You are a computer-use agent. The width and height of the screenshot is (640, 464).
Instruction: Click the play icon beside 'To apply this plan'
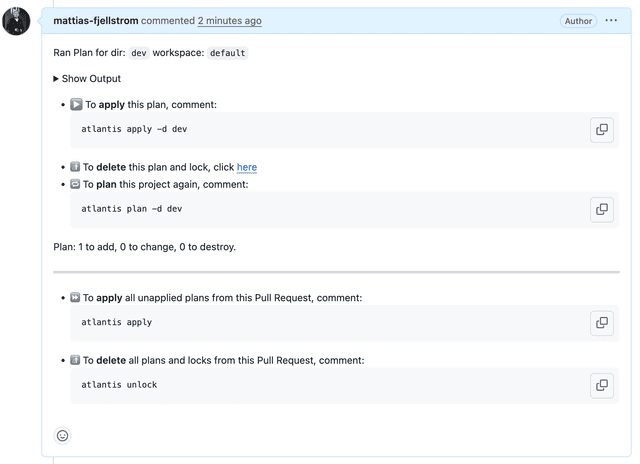[x=76, y=104]
